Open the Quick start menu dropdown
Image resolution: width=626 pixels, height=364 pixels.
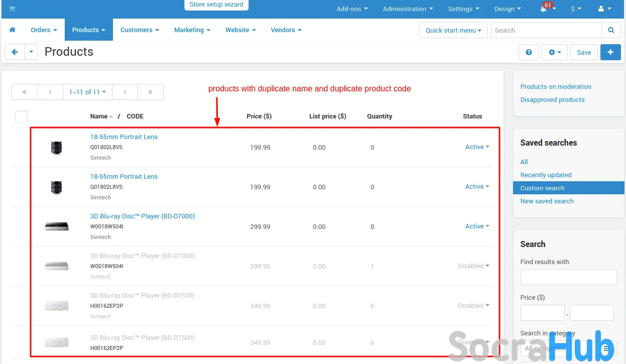coord(453,30)
